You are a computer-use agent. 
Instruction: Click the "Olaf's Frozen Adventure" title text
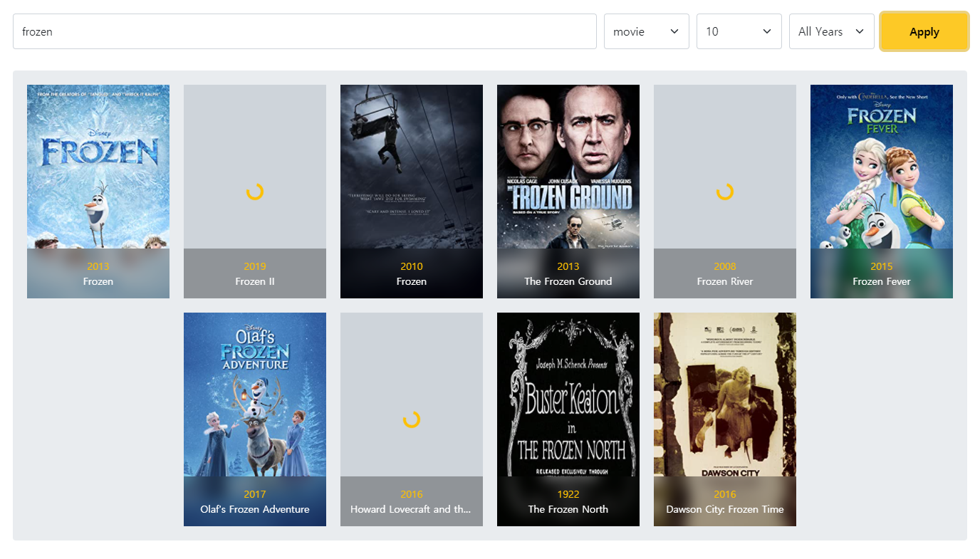coord(255,509)
